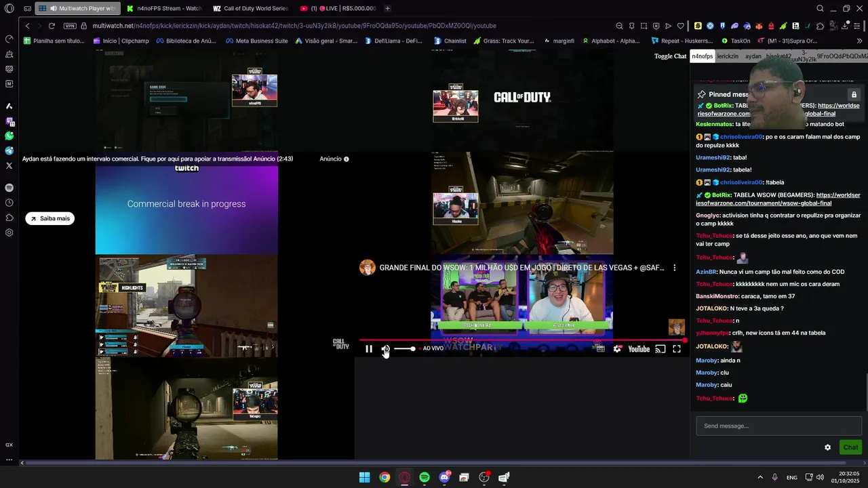Click the green Chat send button
Image resolution: width=868 pixels, height=488 pixels.
click(850, 447)
